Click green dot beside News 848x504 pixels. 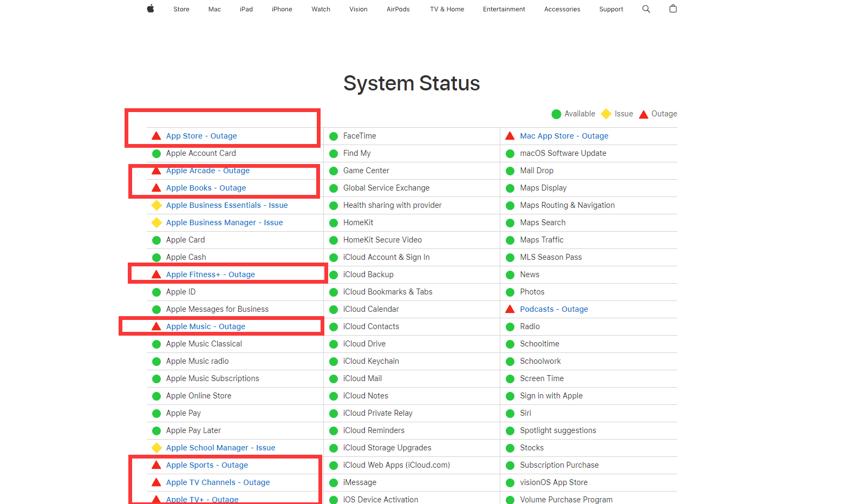tap(510, 275)
